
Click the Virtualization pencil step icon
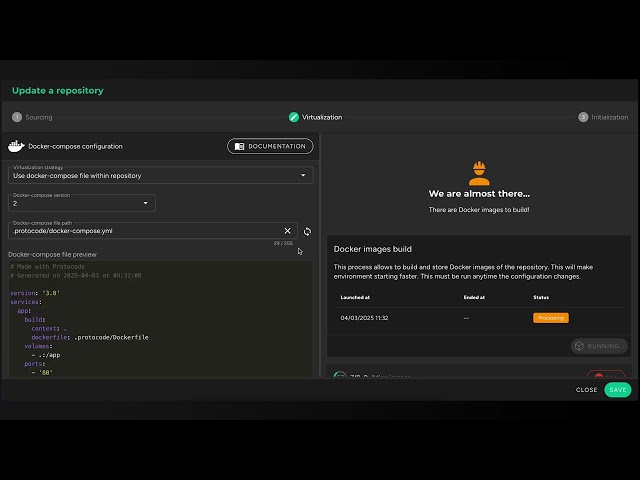(293, 117)
